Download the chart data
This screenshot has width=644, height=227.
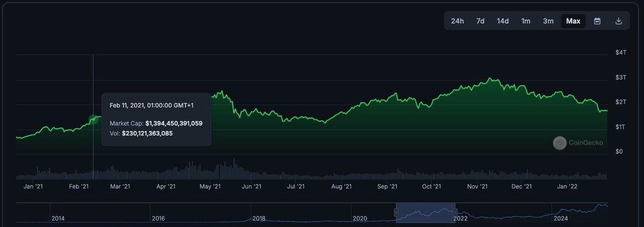[618, 21]
